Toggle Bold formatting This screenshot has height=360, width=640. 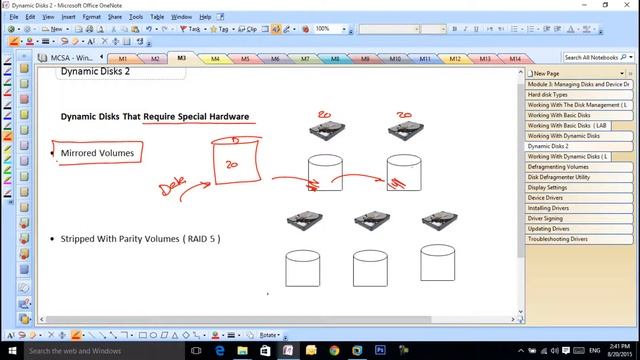click(x=454, y=29)
